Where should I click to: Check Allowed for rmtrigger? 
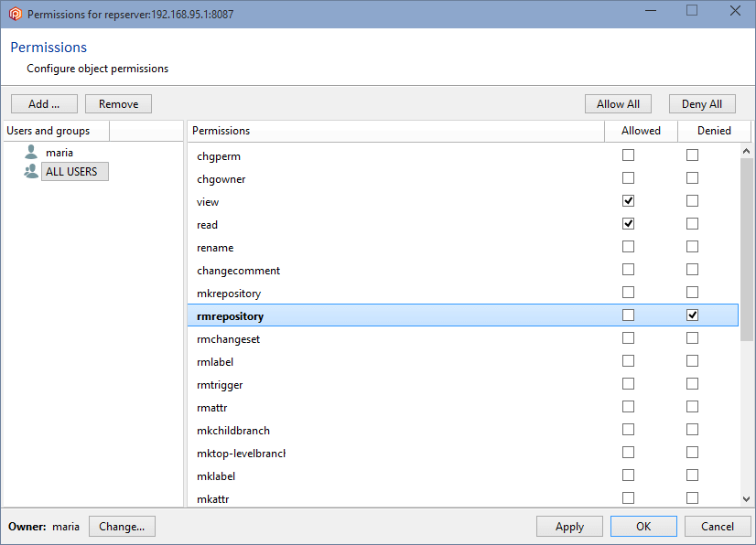pyautogui.click(x=628, y=384)
